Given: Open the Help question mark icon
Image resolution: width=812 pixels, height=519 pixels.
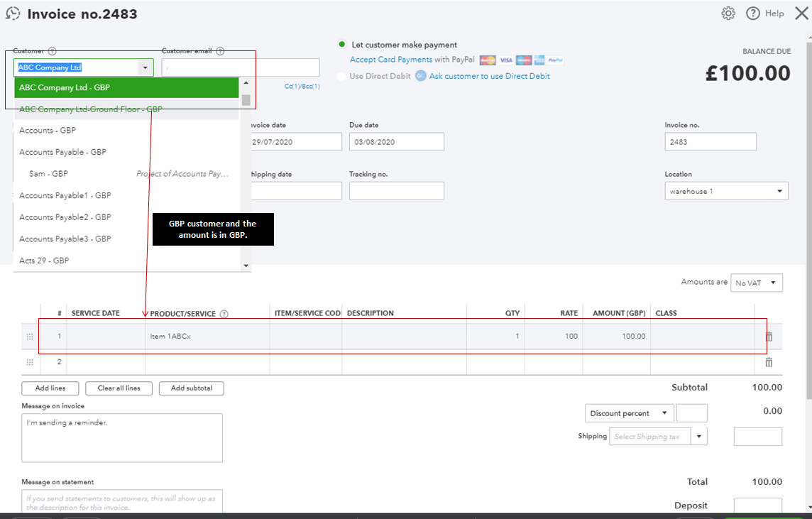Looking at the screenshot, I should (752, 13).
